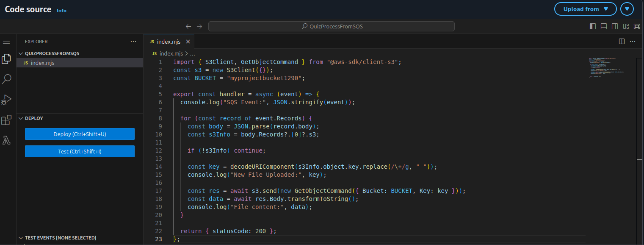The height and width of the screenshot is (245, 644).
Task: Open Explorer more actions ellipsis menu
Action: (133, 42)
